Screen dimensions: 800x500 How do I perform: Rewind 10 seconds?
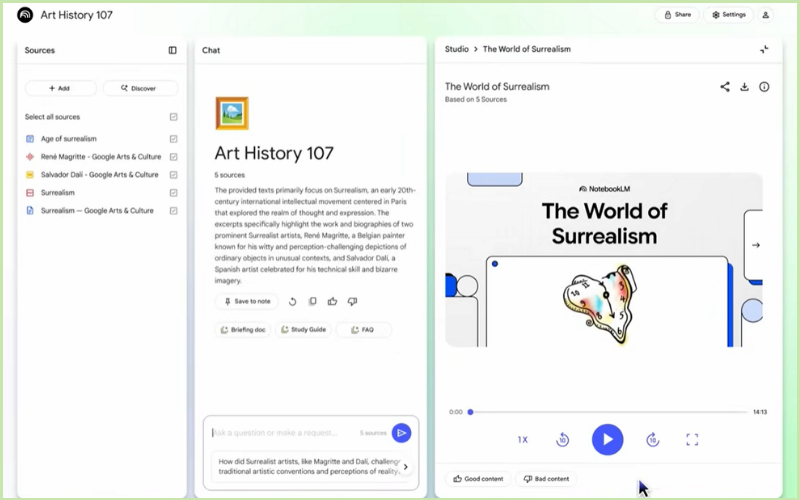pyautogui.click(x=562, y=439)
